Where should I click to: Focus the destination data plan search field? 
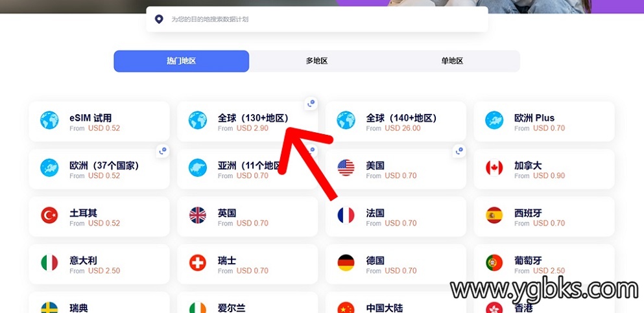(x=317, y=19)
